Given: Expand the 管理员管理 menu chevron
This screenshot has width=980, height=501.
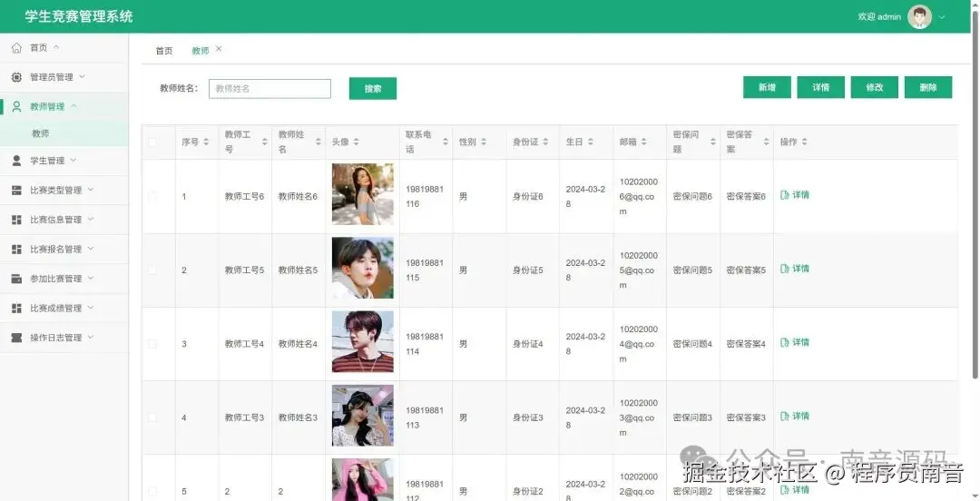Looking at the screenshot, I should coord(82,76).
